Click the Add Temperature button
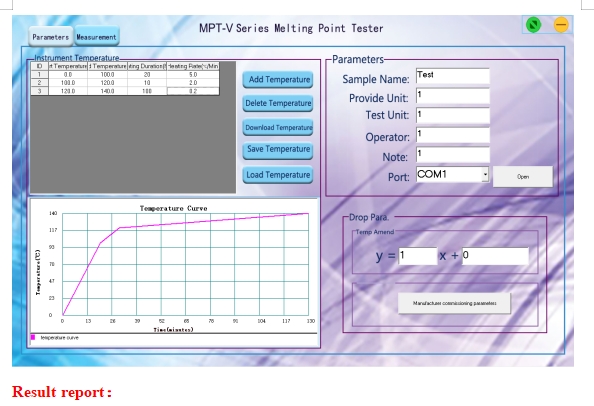 click(278, 80)
